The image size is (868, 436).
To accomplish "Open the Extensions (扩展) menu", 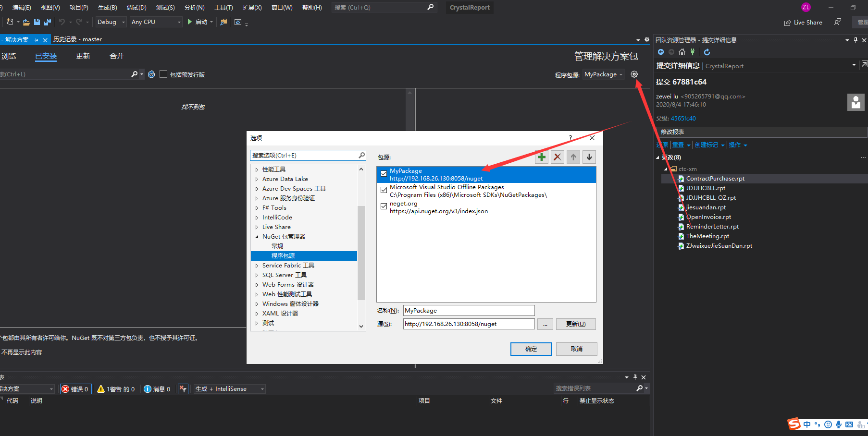I will tap(252, 7).
